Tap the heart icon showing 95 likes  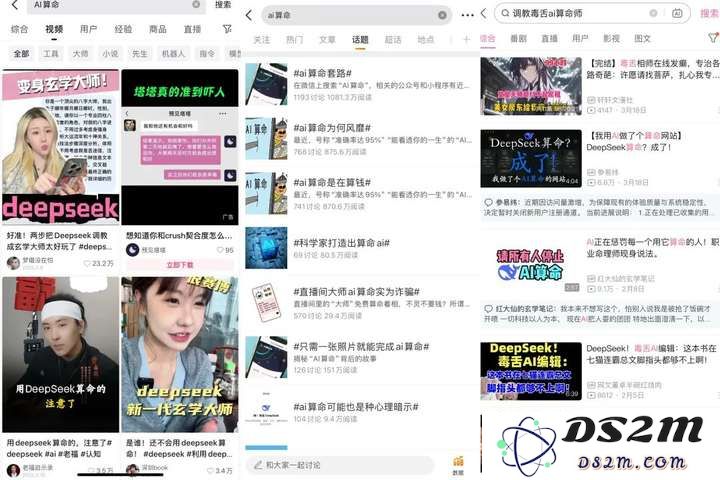tap(220, 250)
